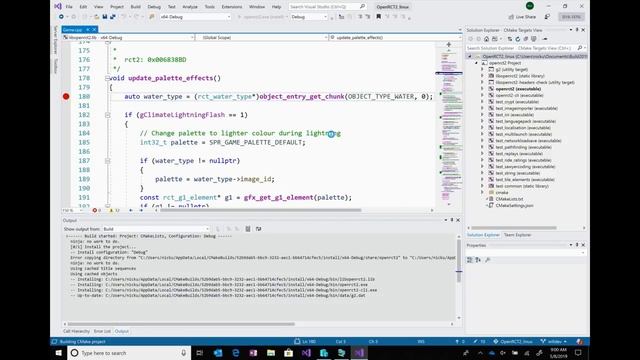Image resolution: width=640 pixels, height=360 pixels.
Task: Open Task View on the taskbar
Action: pyautogui.click(x=200, y=353)
